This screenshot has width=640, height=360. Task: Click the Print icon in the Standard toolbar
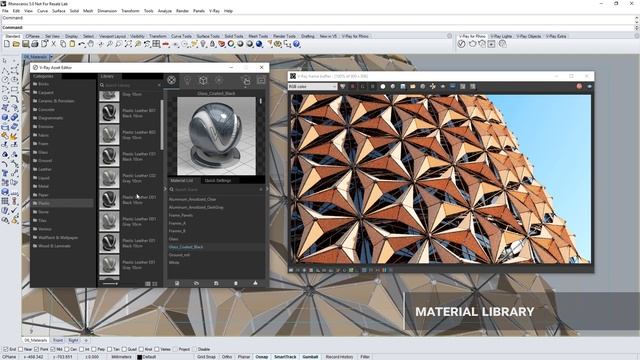pos(35,44)
